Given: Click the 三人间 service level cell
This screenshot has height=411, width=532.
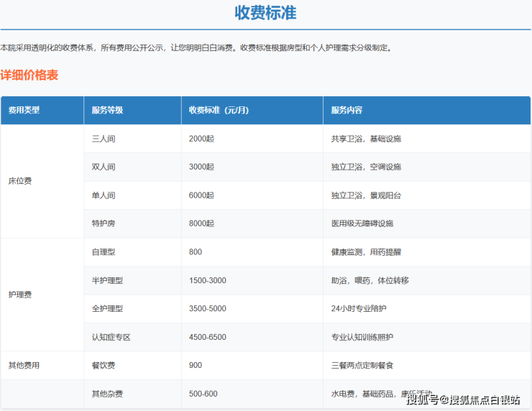Looking at the screenshot, I should 104,139.
